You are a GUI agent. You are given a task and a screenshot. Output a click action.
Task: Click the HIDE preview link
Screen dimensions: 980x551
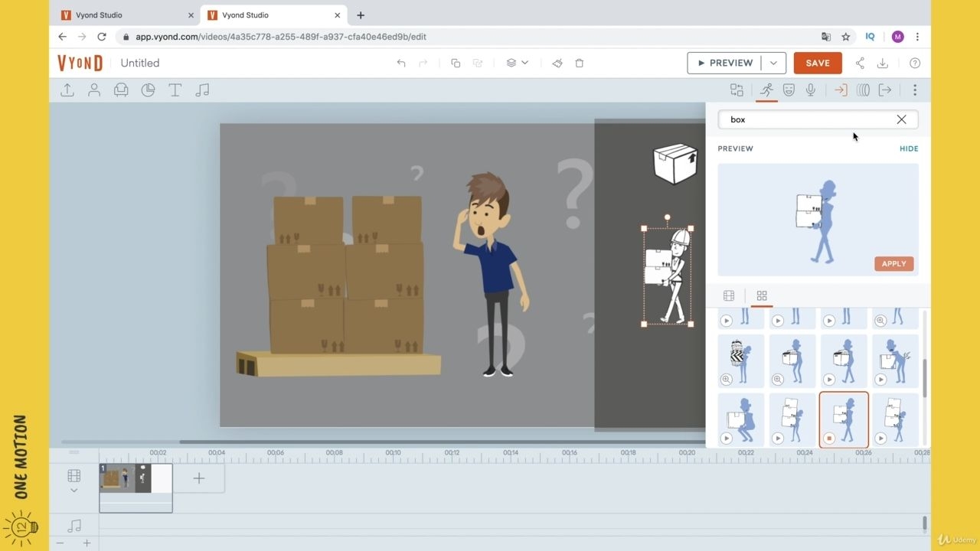click(x=909, y=148)
